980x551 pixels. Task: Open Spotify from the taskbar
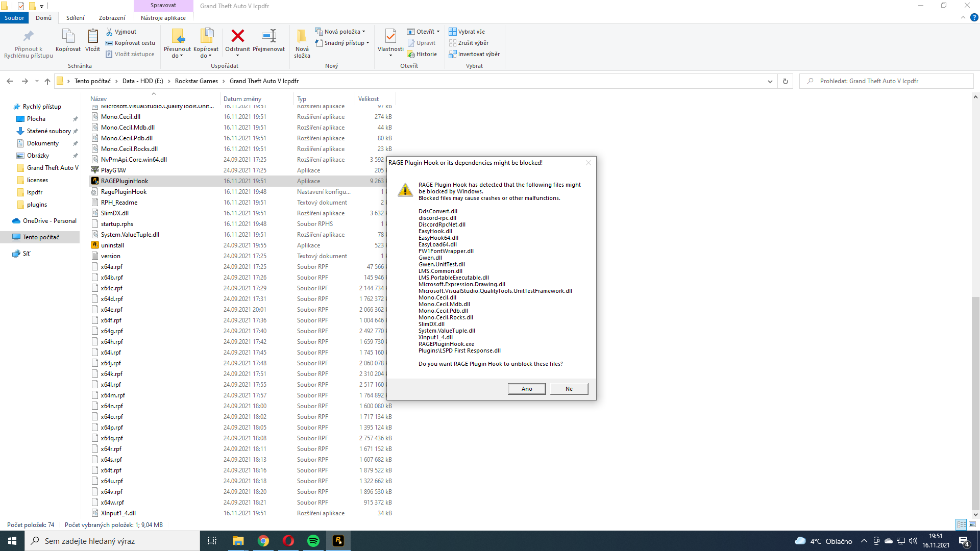click(x=313, y=541)
